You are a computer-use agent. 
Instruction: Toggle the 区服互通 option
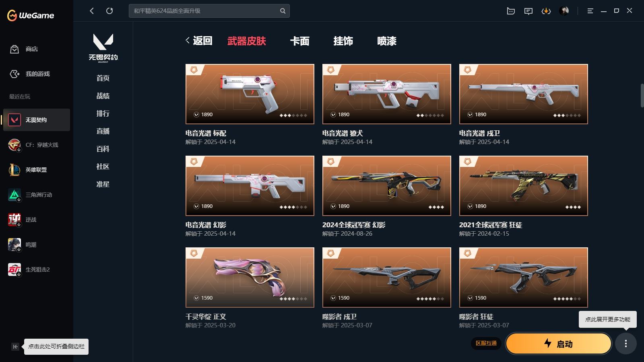(486, 343)
